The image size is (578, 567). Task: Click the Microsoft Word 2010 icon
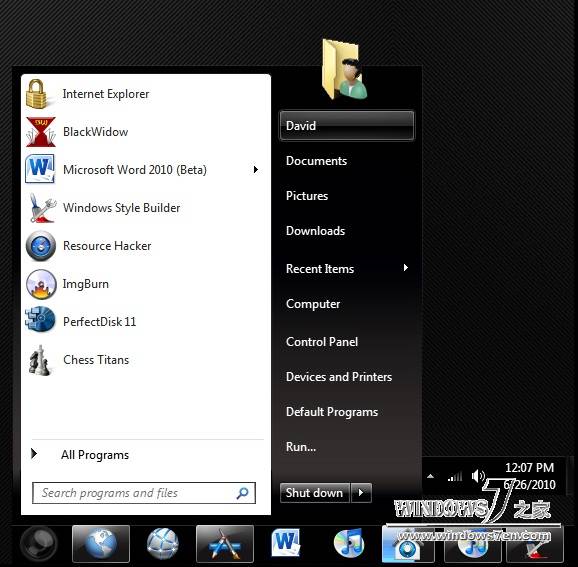(x=40, y=169)
